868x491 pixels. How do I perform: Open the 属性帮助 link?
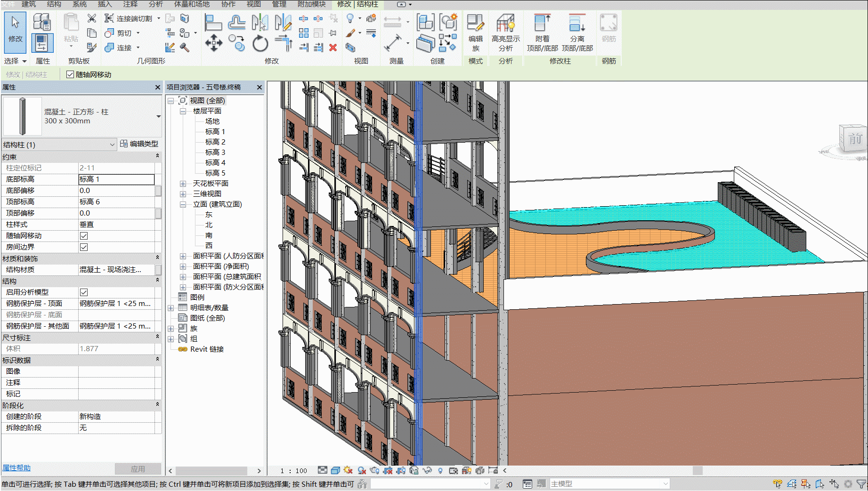tap(16, 468)
